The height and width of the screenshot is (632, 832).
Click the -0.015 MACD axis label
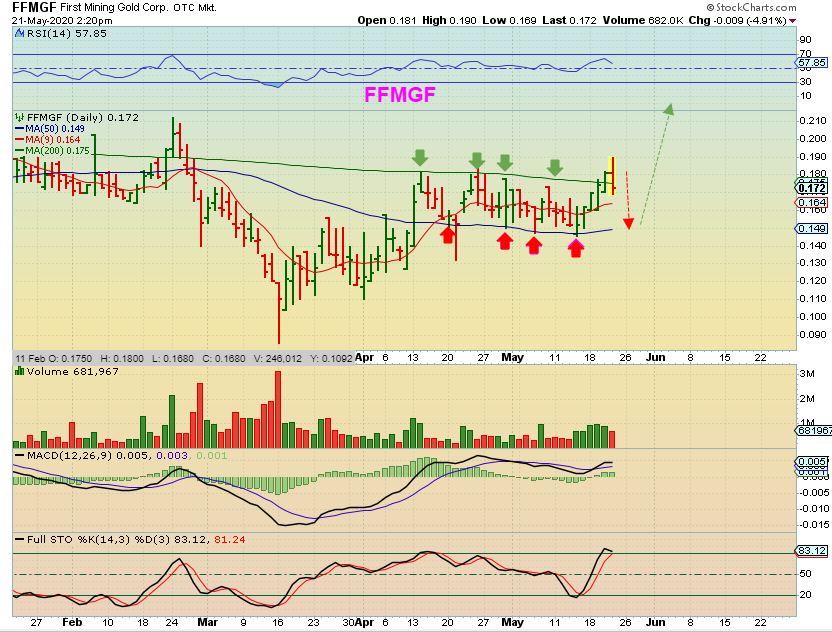coord(813,525)
